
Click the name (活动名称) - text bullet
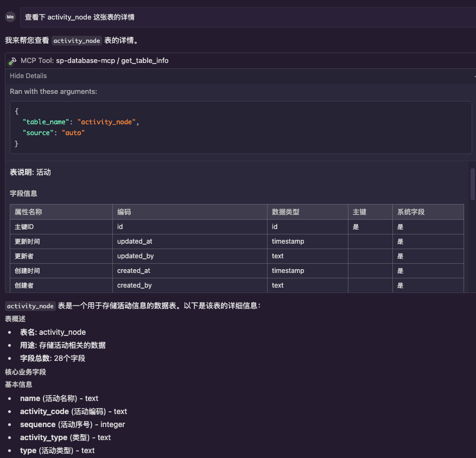tap(59, 398)
